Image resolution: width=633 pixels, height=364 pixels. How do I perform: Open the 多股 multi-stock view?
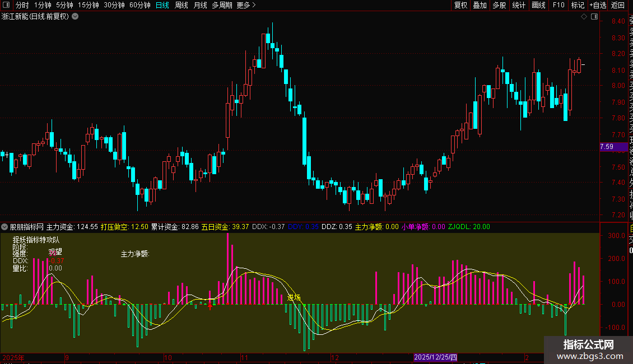[x=499, y=5]
